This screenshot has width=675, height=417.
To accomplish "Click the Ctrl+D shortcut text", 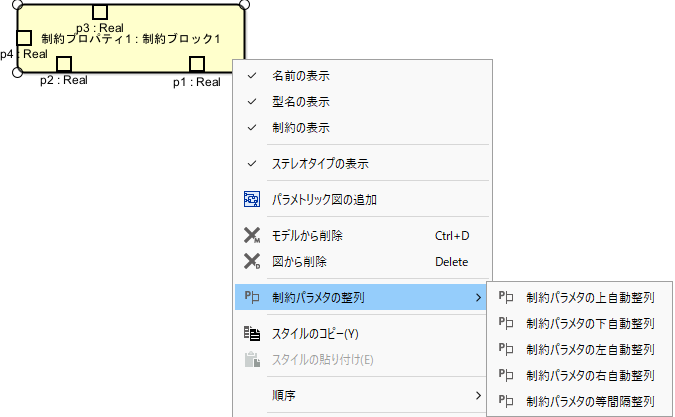I will click(x=452, y=236).
